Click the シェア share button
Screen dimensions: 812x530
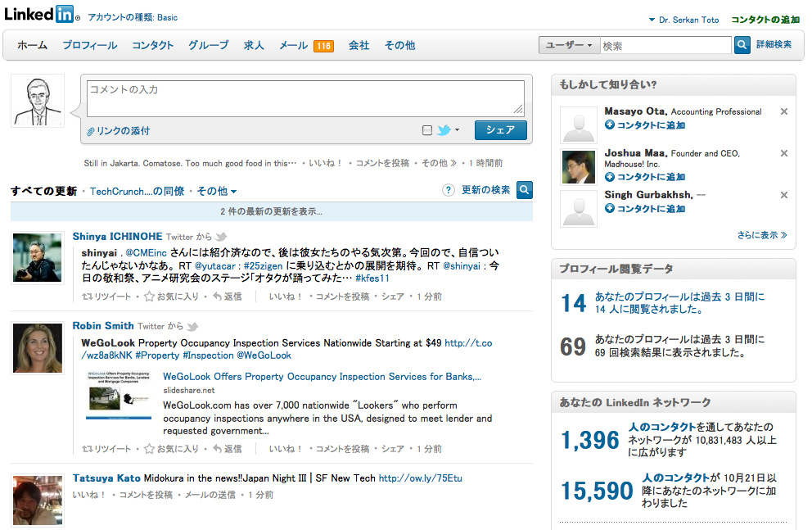(x=500, y=130)
